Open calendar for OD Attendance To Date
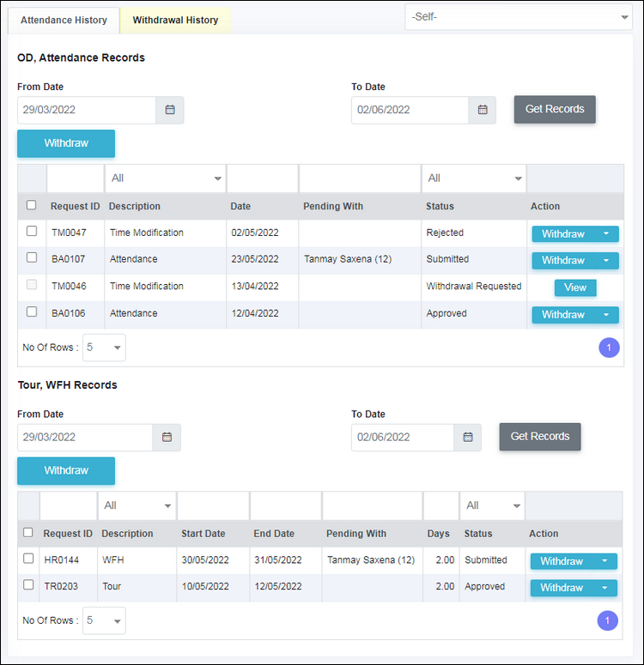The image size is (644, 665). pos(483,110)
